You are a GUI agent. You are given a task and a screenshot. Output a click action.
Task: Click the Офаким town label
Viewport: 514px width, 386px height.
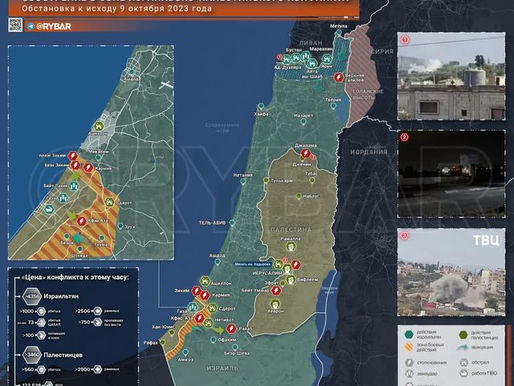(x=227, y=340)
